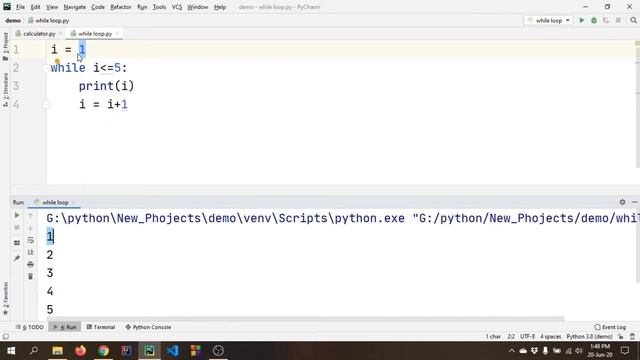Clear all output with the trash icon
This screenshot has width=640, height=360.
pyautogui.click(x=31, y=276)
